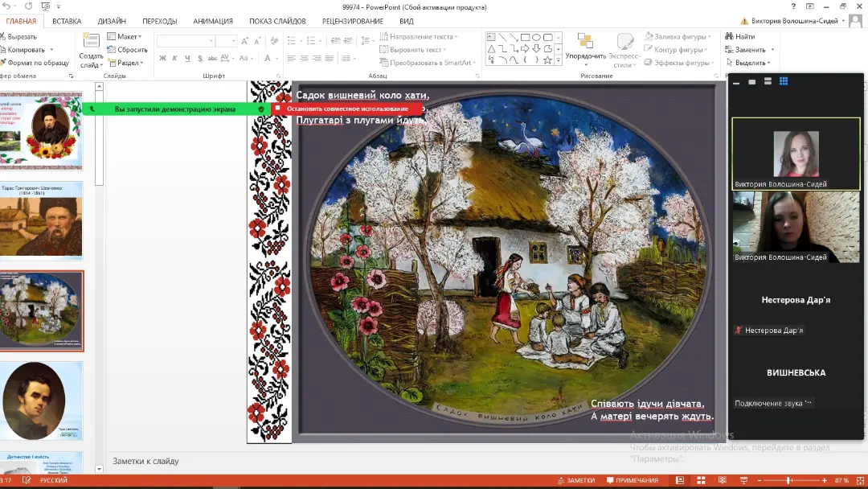Open the Выделить (Select) dropdown
The image size is (868, 489).
[752, 63]
